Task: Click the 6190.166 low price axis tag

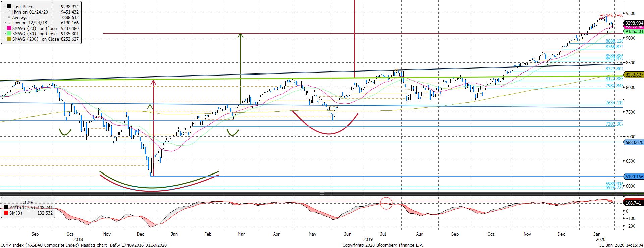Action: [x=633, y=177]
